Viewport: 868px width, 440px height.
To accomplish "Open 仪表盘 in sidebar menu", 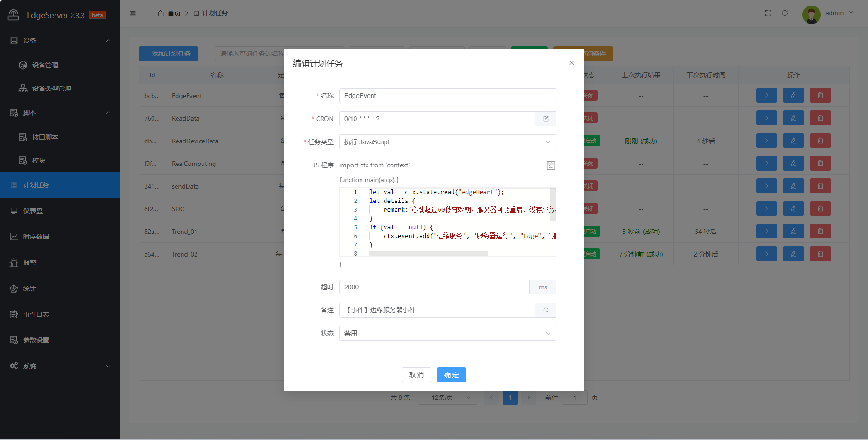I will (x=33, y=211).
